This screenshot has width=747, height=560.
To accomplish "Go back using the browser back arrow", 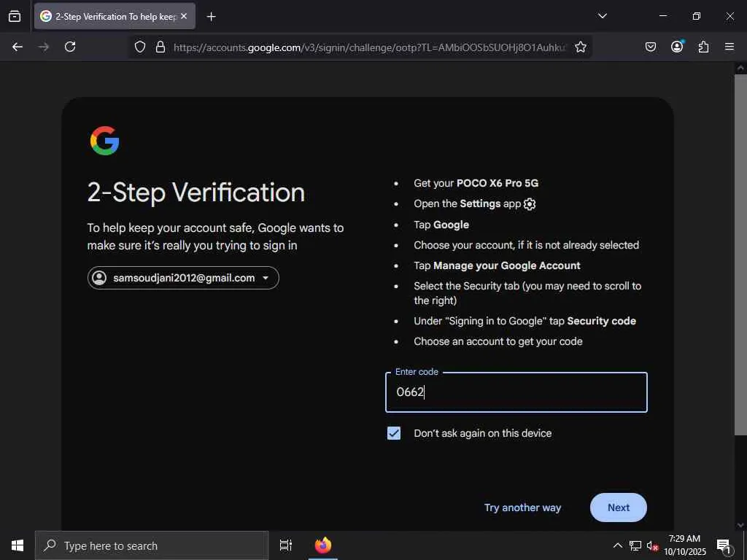I will pos(18,47).
